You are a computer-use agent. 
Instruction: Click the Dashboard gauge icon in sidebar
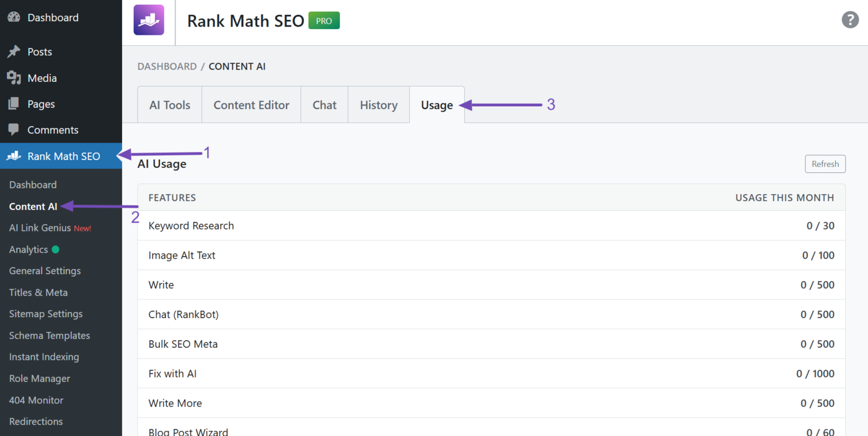[14, 17]
